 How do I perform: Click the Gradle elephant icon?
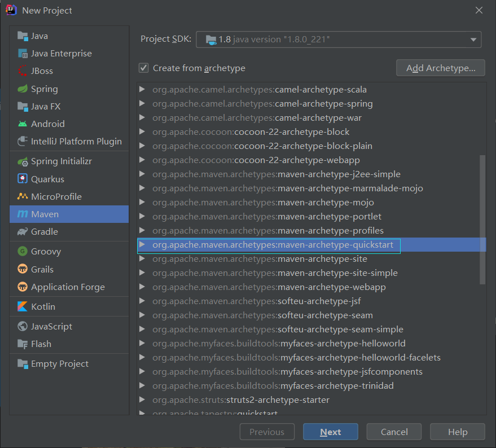coord(23,231)
